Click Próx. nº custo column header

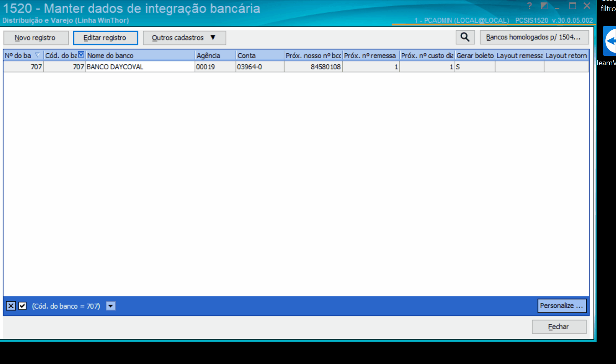pyautogui.click(x=427, y=55)
